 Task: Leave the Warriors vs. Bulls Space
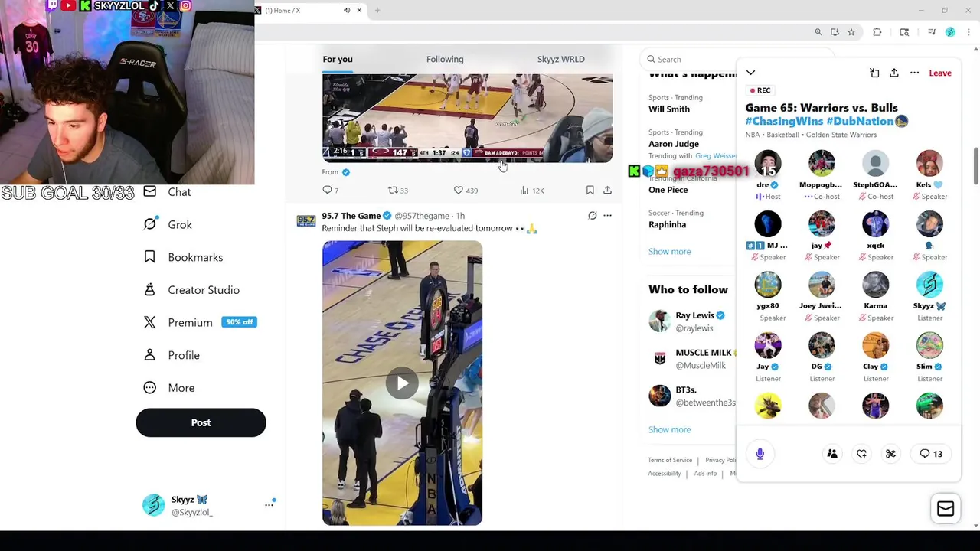(x=940, y=73)
